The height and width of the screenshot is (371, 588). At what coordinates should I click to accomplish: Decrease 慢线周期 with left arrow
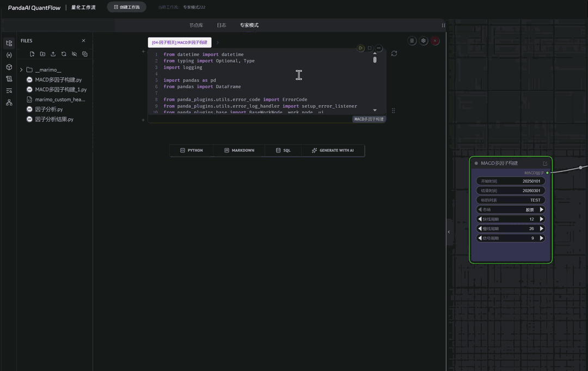click(480, 228)
